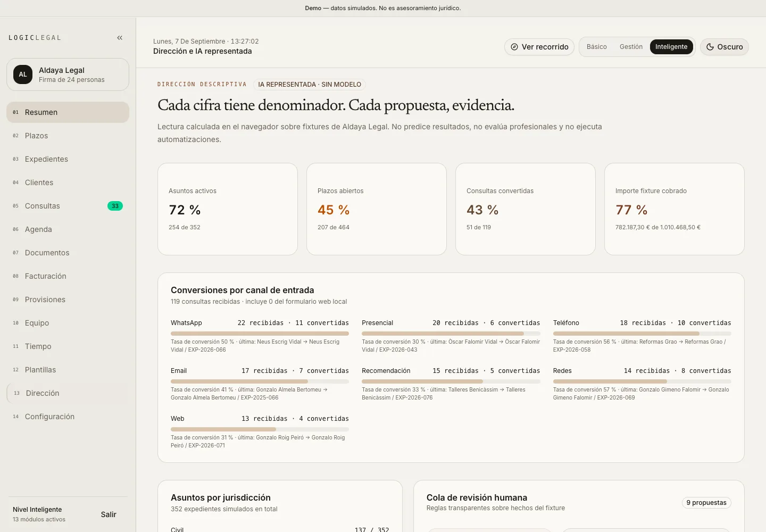The height and width of the screenshot is (532, 766).
Task: Click the Cola de revisión humana heading
Action: [x=477, y=497]
